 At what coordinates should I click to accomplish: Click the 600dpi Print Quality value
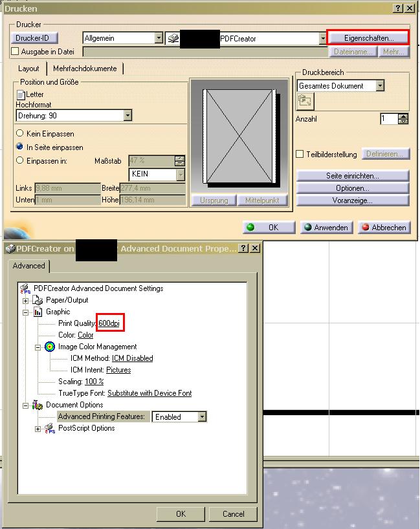[x=109, y=323]
